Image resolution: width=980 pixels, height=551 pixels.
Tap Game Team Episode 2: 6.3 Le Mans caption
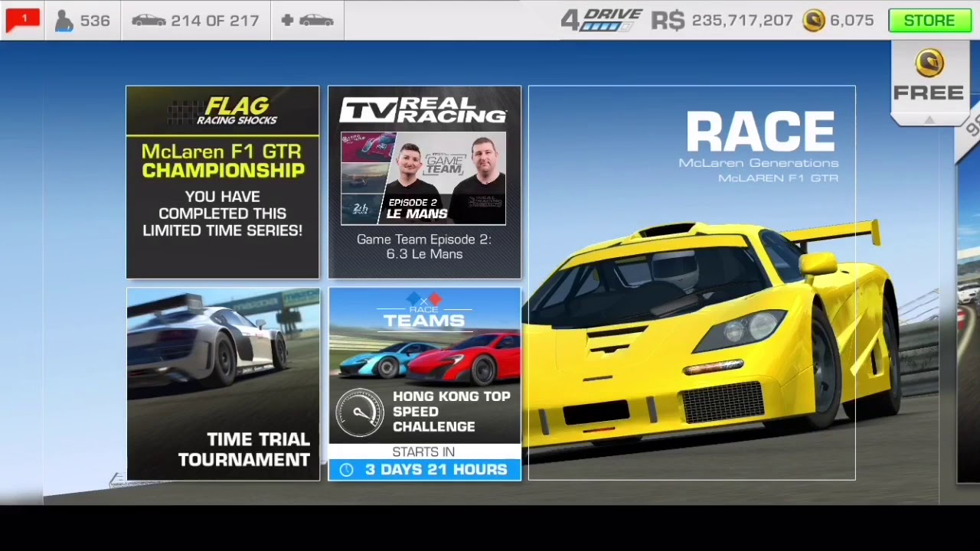pos(424,246)
